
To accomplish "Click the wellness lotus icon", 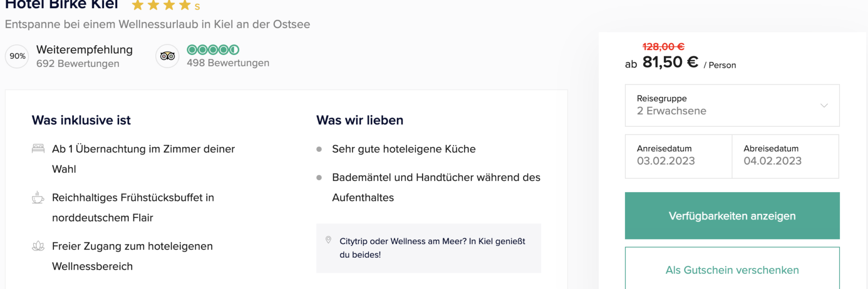I will pos(38,246).
